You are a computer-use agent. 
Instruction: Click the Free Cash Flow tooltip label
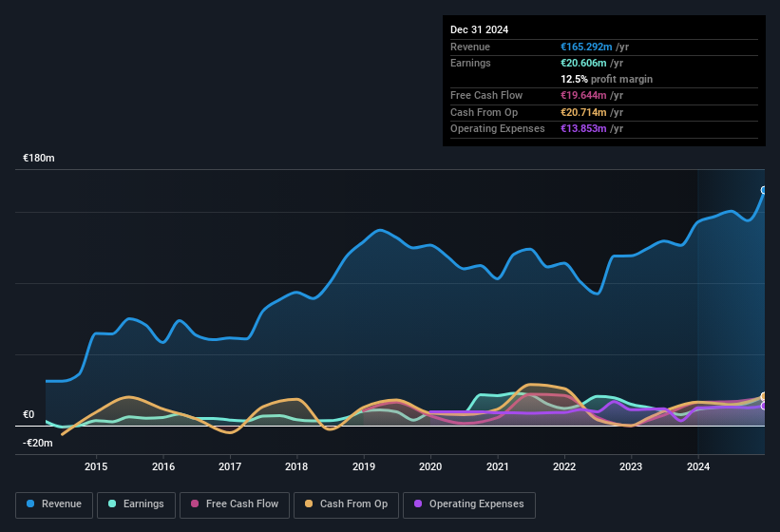(486, 95)
